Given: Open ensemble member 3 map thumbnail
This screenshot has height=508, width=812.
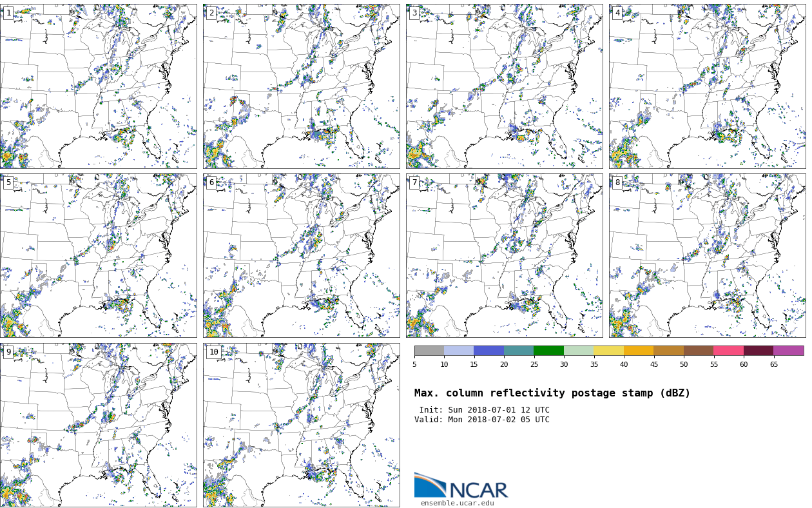Looking at the screenshot, I should [x=504, y=86].
